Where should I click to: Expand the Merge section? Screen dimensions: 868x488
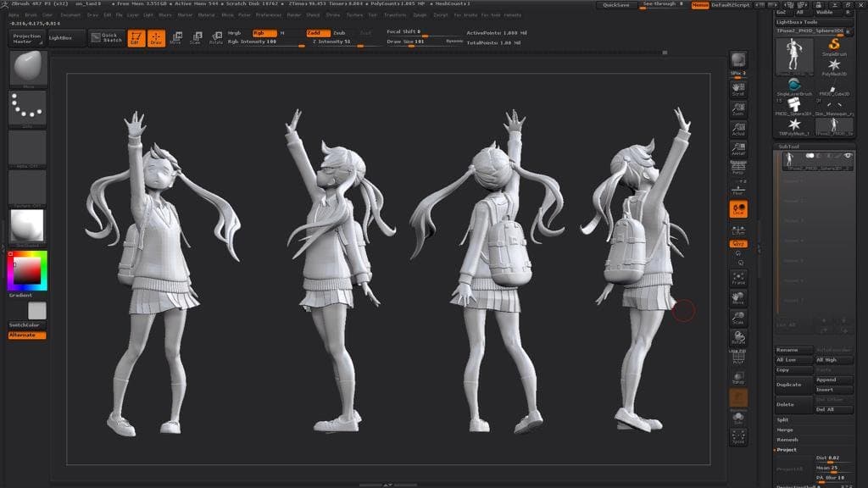click(x=784, y=430)
